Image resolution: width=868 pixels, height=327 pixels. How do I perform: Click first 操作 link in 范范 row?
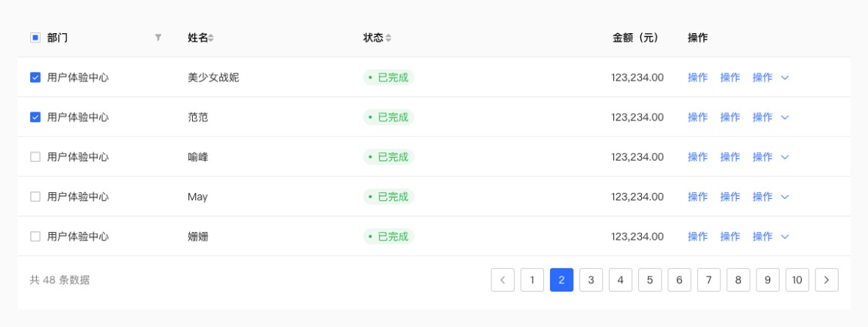tap(698, 117)
